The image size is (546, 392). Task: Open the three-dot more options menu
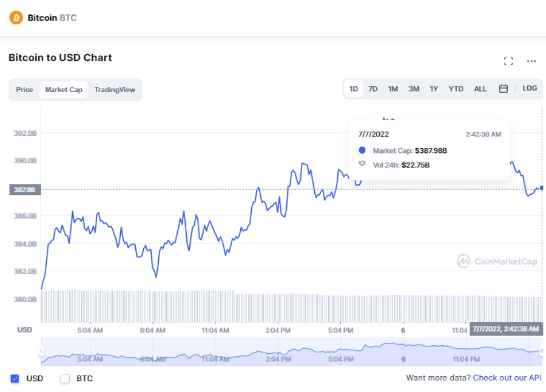point(531,61)
